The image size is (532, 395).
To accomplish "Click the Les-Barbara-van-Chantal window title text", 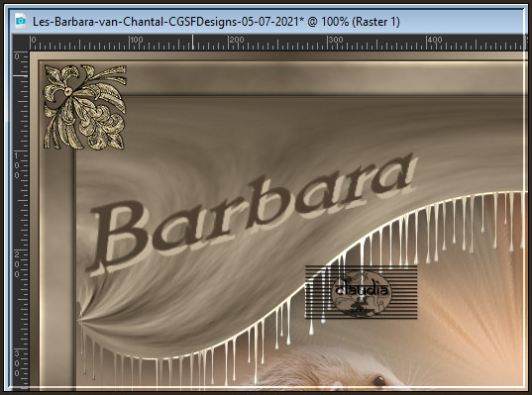I will [216, 22].
